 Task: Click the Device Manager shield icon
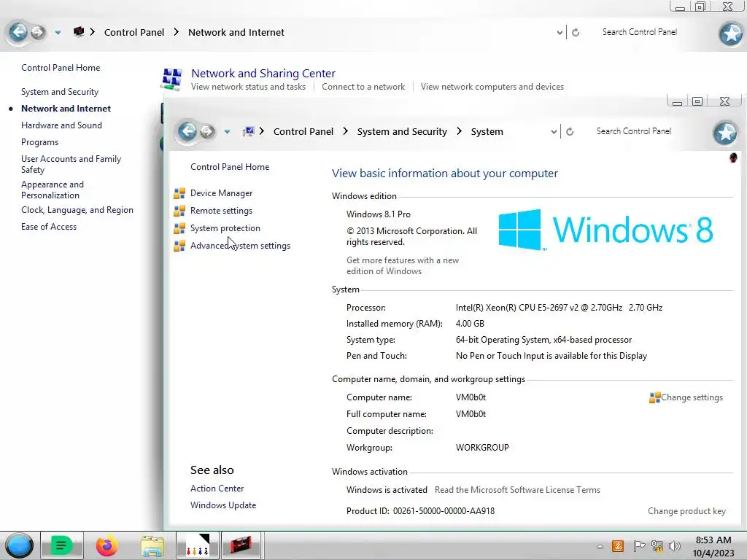point(179,192)
